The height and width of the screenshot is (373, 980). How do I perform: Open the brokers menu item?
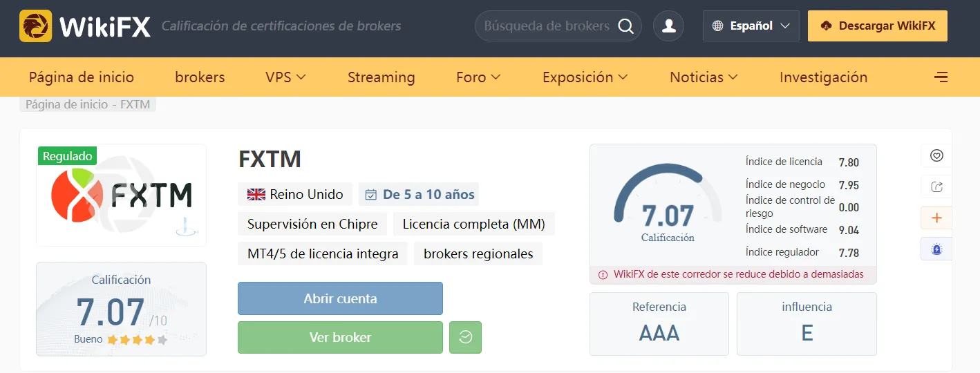coord(200,77)
